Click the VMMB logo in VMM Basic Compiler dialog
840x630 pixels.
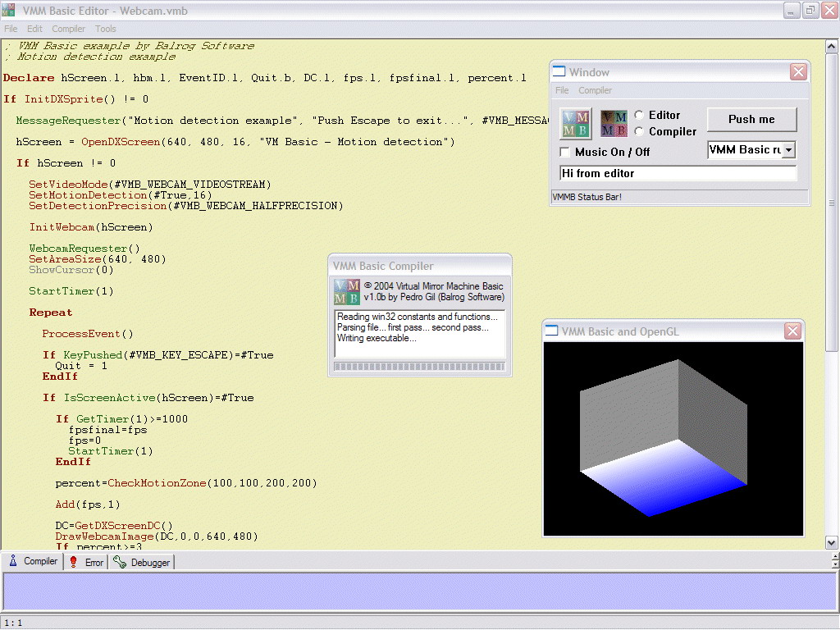pos(347,291)
